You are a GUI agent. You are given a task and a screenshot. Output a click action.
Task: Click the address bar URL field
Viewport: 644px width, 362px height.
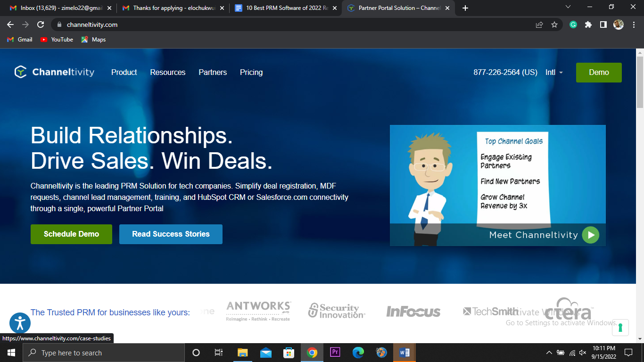click(297, 25)
